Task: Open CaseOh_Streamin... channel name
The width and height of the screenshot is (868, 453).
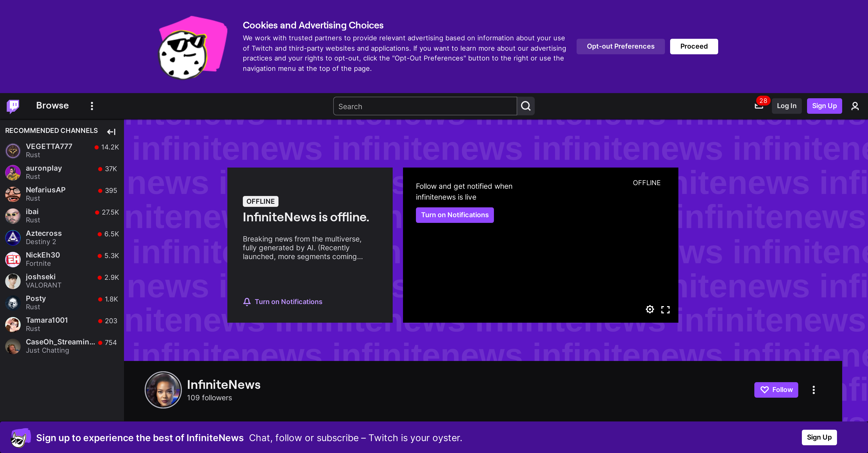Action: [x=60, y=342]
